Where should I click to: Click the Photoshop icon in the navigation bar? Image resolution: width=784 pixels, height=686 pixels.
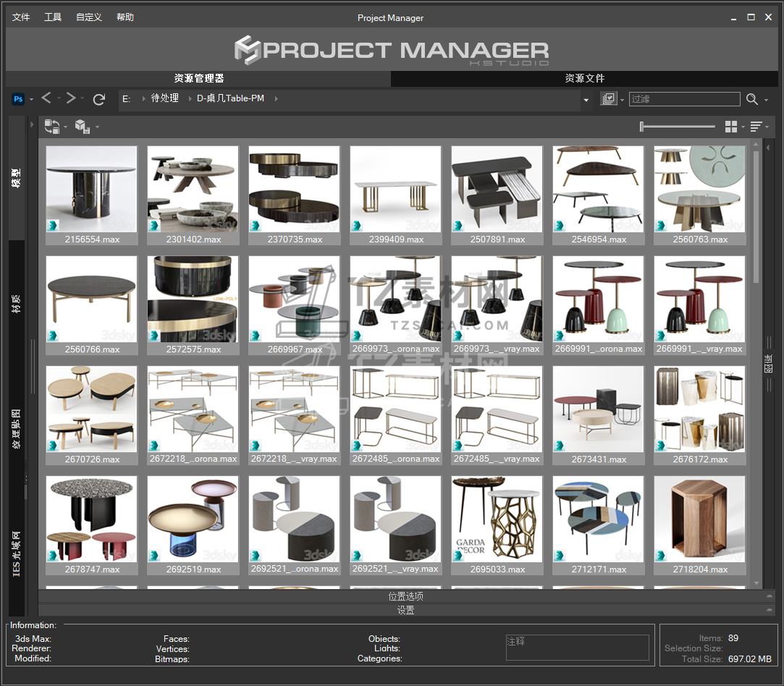point(19,99)
